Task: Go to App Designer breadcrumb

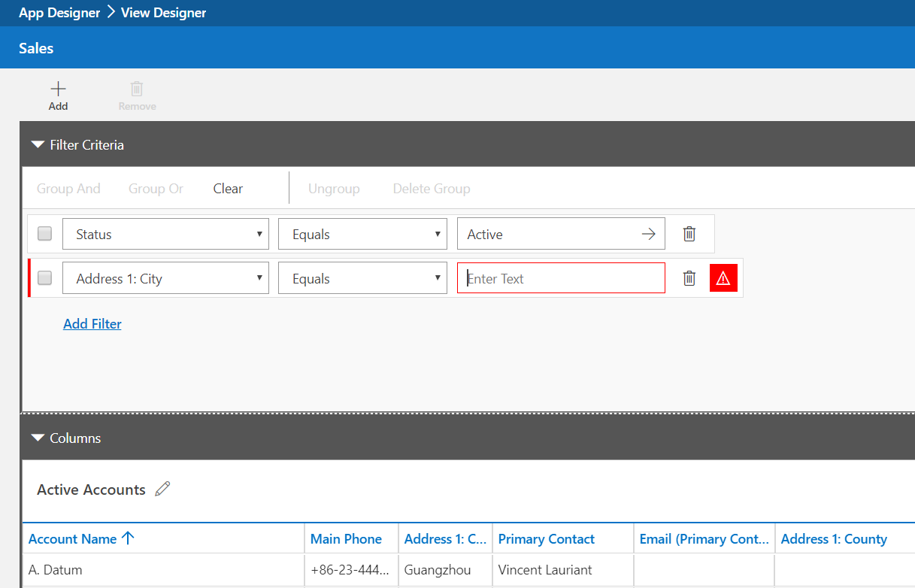Action: (x=59, y=13)
